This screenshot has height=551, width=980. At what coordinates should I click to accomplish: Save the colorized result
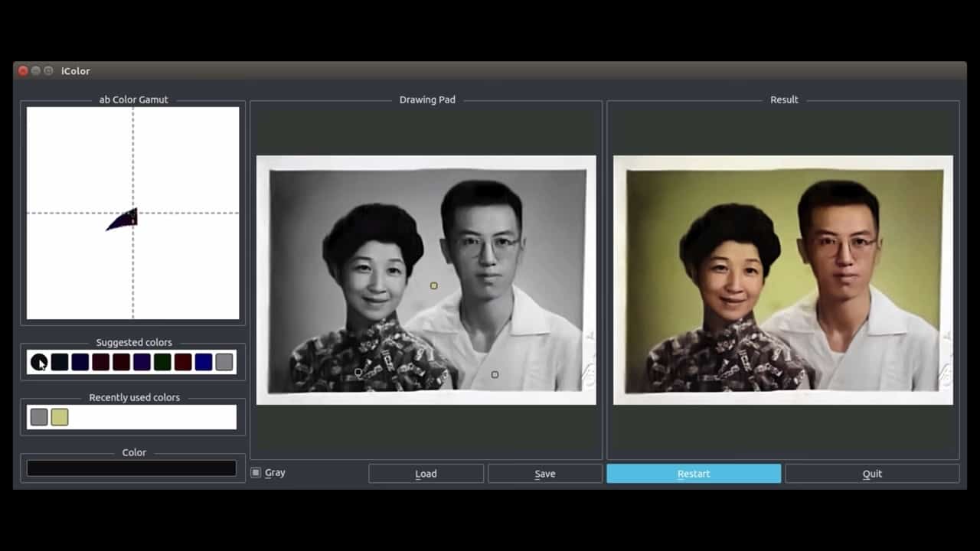click(544, 474)
